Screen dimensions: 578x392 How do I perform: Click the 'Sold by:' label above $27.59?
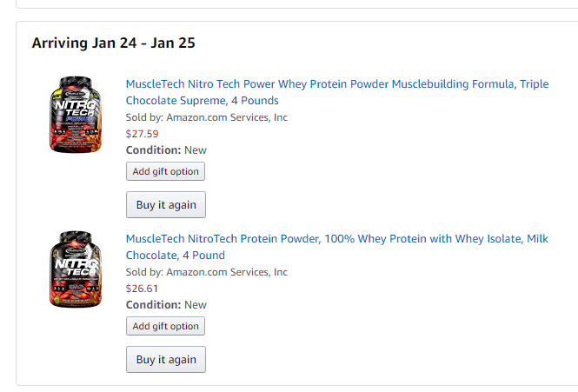[144, 117]
